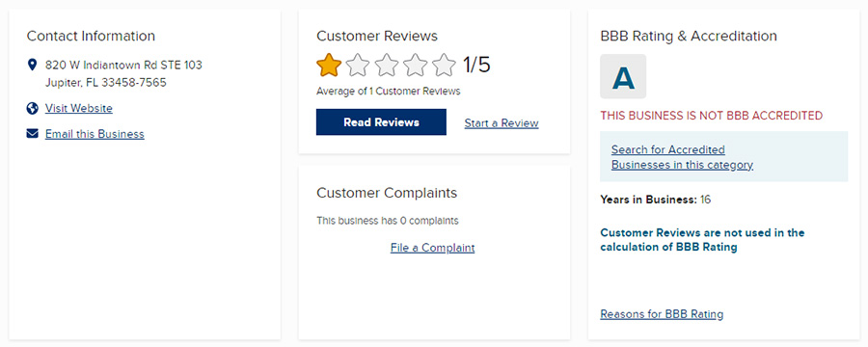This screenshot has width=868, height=347.
Task: Click the map pin location icon
Action: (x=32, y=66)
